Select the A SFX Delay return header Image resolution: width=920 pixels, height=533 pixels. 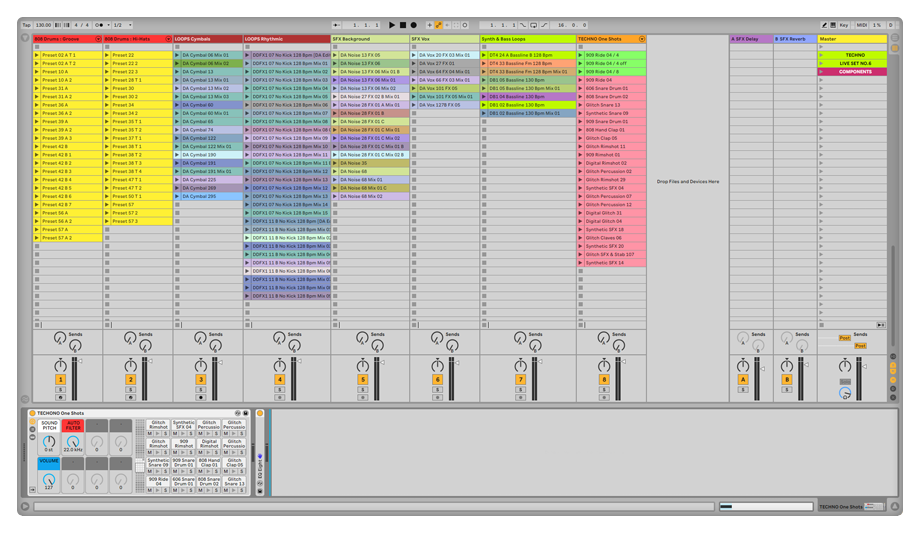tap(750, 39)
